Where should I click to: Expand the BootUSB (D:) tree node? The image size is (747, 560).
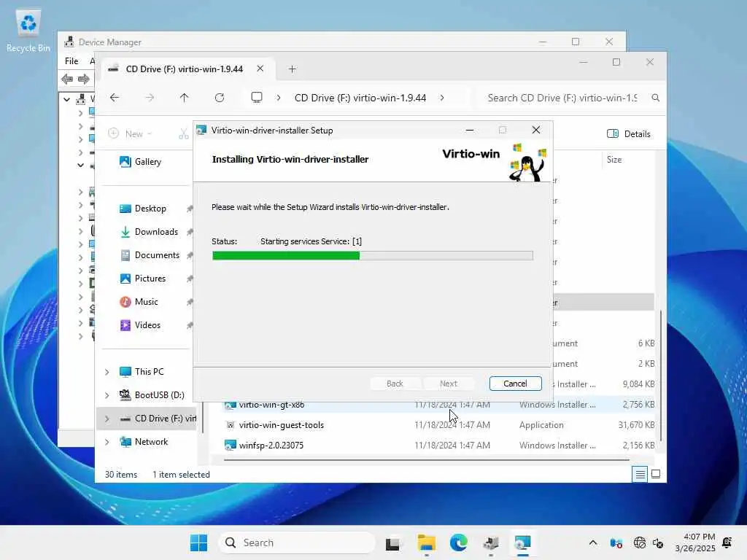(x=107, y=395)
